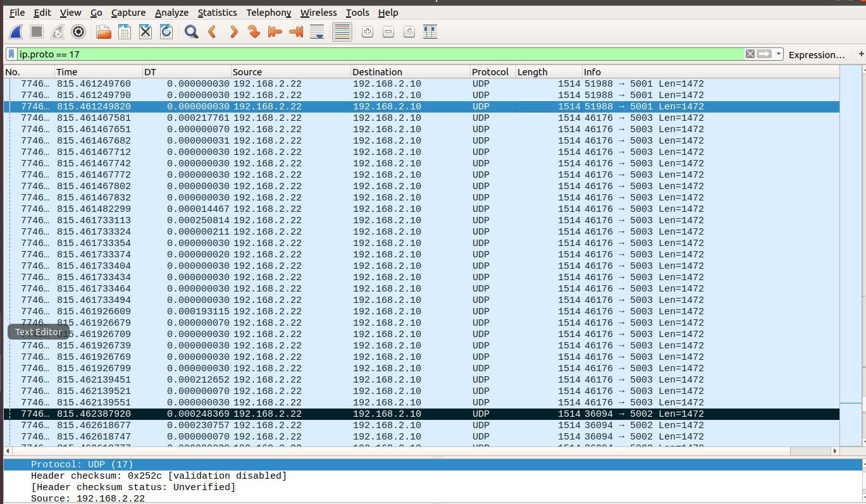Select packet at time 815.462139451
The image size is (866, 504).
click(x=421, y=379)
